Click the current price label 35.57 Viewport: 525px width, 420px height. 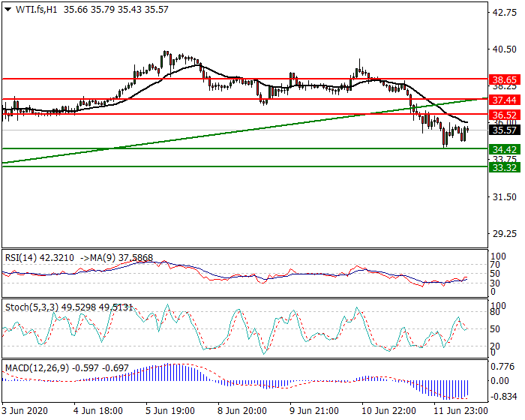(x=505, y=130)
